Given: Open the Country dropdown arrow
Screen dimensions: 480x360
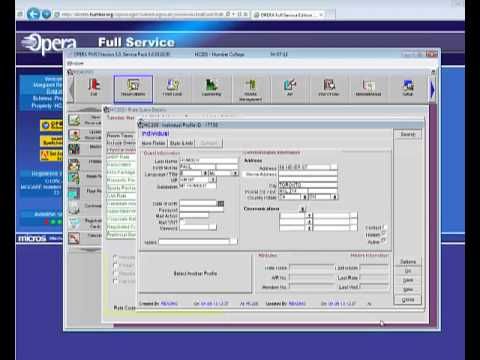Looking at the screenshot, I should coord(304,197).
